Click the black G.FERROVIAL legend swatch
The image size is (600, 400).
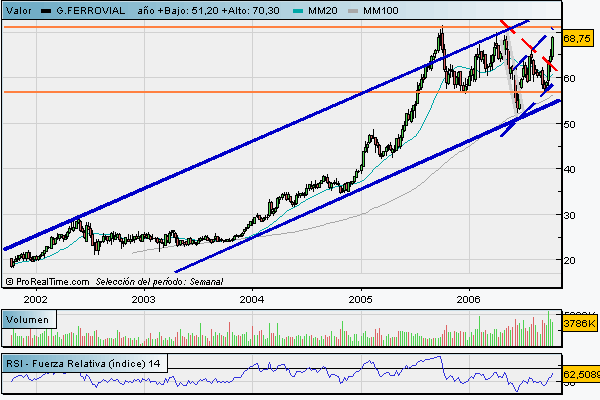[46, 11]
